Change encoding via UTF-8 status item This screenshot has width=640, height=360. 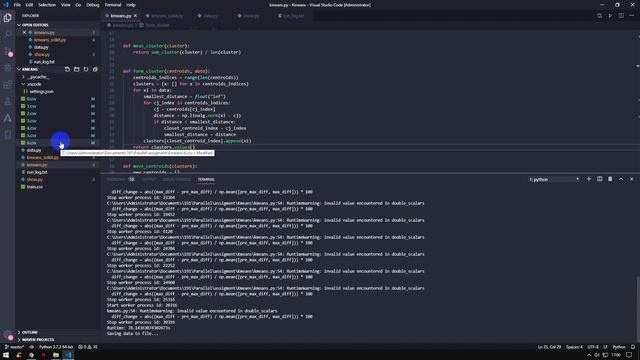pos(593,347)
